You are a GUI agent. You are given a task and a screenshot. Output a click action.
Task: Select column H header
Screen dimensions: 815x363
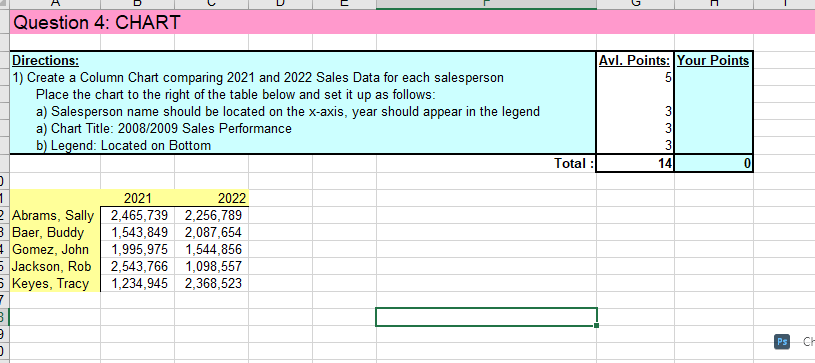tap(714, 4)
